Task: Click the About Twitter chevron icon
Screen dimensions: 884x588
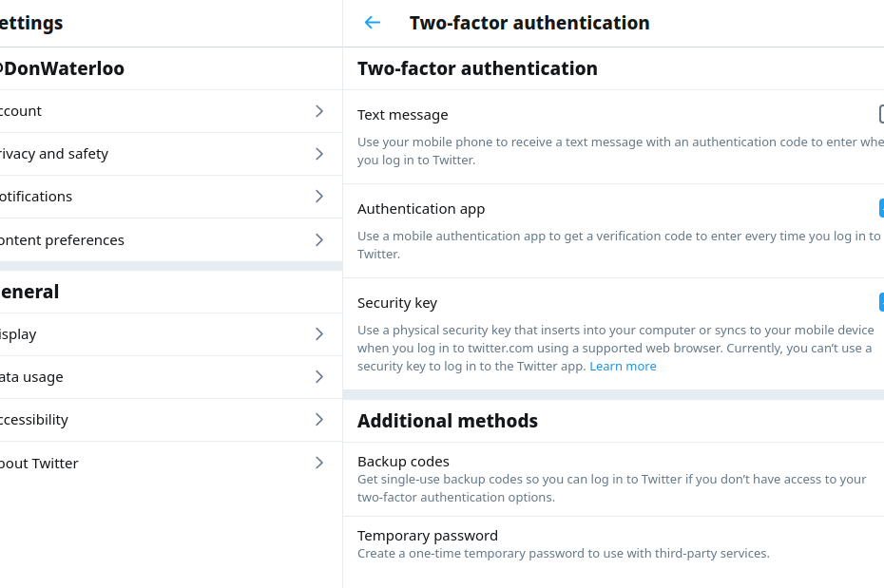Action: point(319,464)
